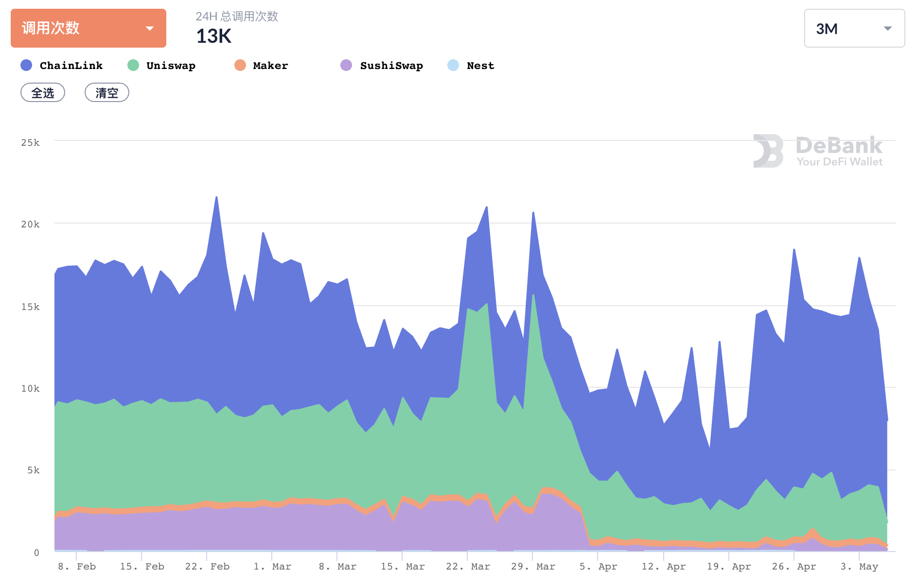
Task: Click the 全选 select-all button
Action: (x=43, y=92)
